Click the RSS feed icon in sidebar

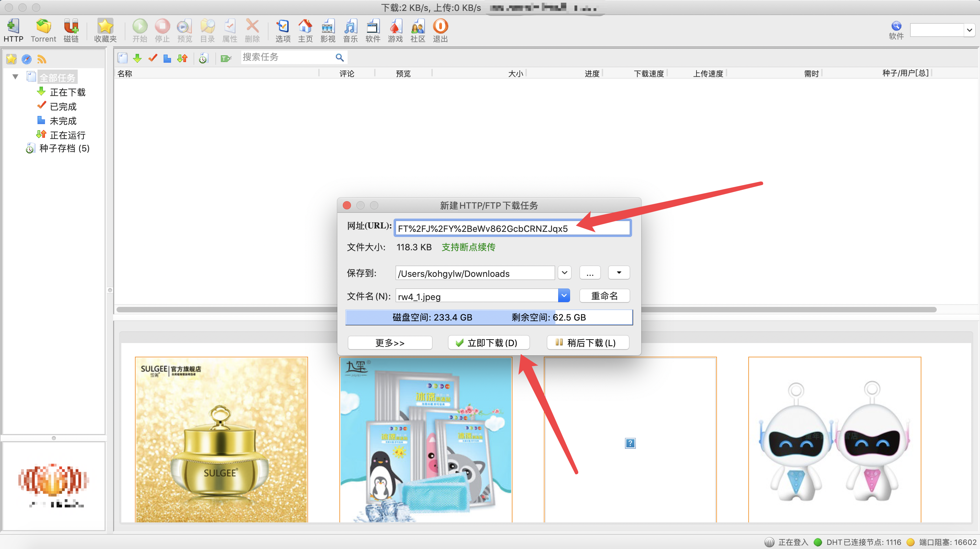[x=42, y=59]
